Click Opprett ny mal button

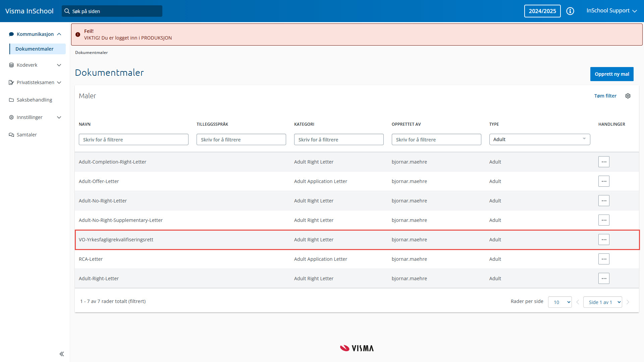tap(612, 74)
